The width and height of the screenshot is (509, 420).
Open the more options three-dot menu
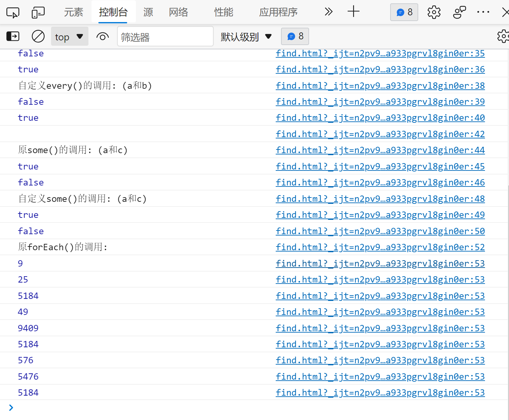pos(483,12)
